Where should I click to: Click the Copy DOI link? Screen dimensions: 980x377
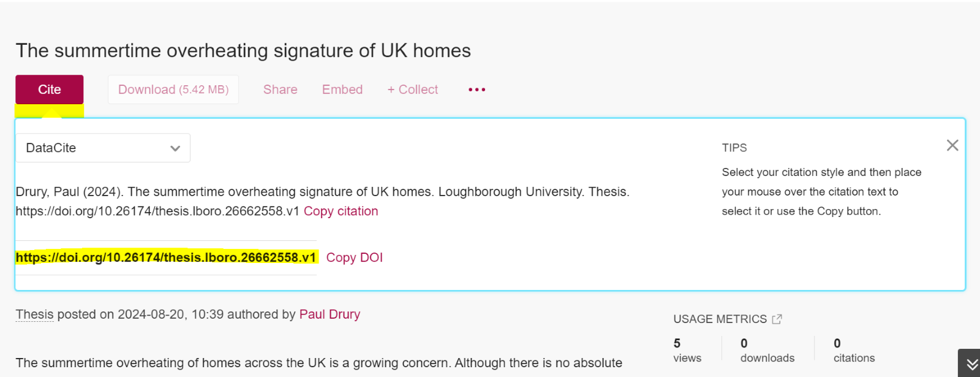click(x=354, y=257)
